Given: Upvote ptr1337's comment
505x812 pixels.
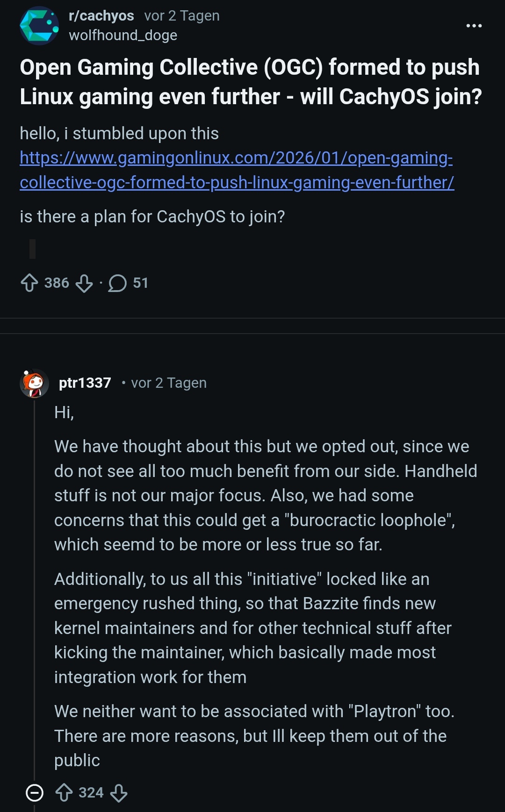Looking at the screenshot, I should (64, 793).
